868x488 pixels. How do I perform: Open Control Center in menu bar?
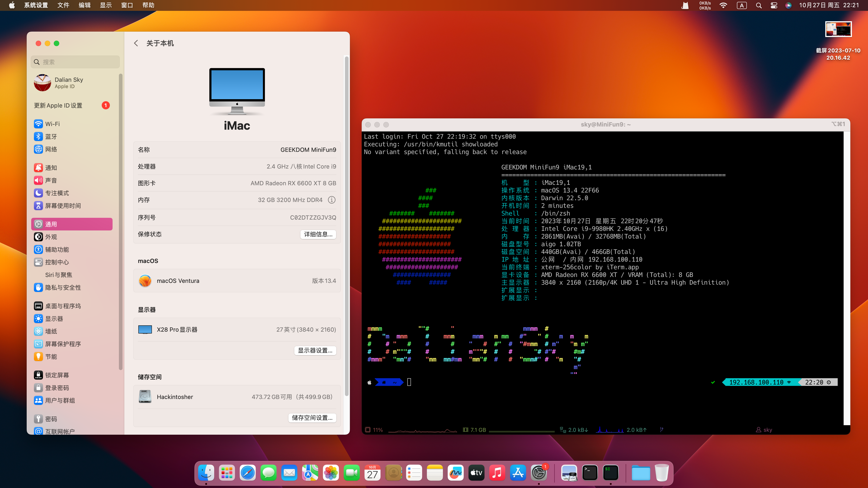pos(774,5)
